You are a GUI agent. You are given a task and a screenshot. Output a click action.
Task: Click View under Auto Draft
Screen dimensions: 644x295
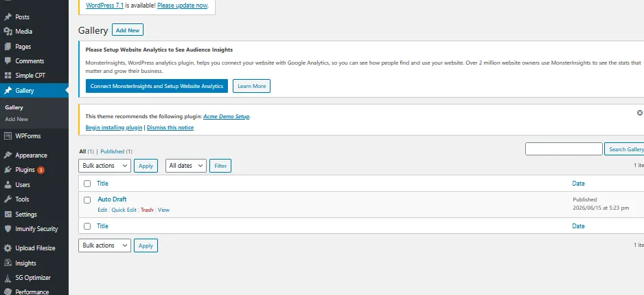coord(163,210)
